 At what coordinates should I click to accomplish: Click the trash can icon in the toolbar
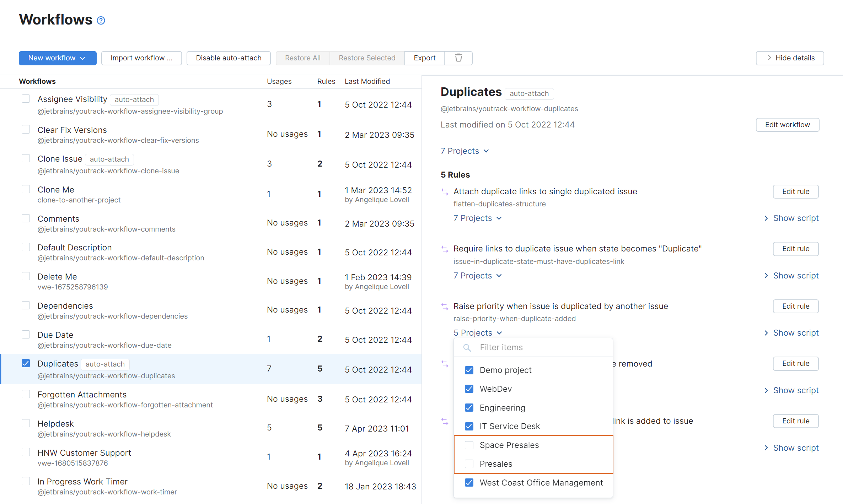pyautogui.click(x=458, y=58)
